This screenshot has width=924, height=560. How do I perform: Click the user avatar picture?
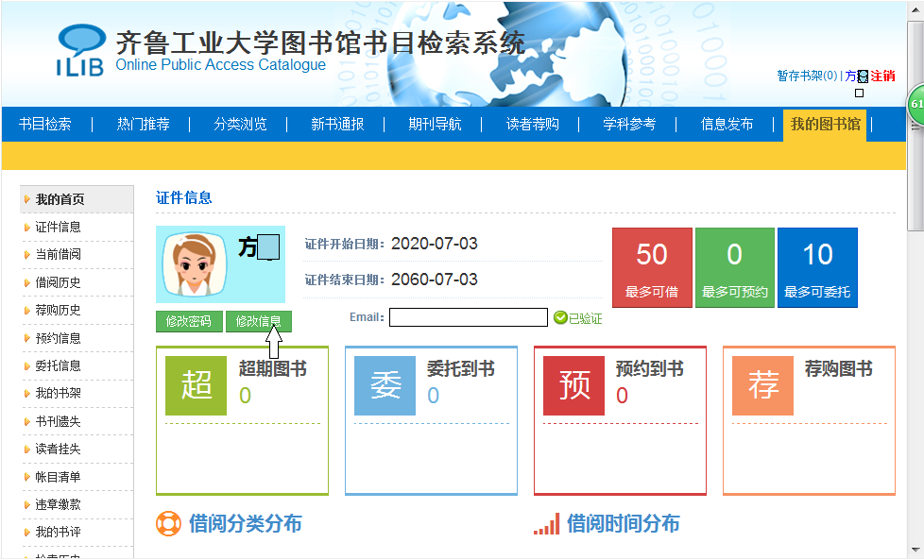coord(197,265)
